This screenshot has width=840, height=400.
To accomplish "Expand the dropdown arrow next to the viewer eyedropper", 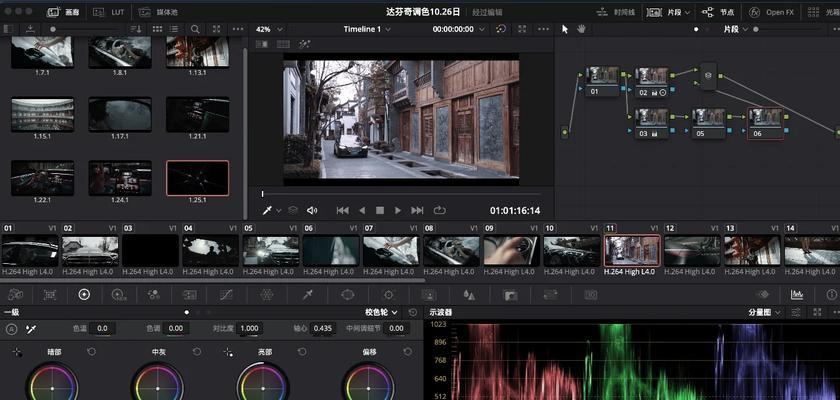I will pos(279,210).
